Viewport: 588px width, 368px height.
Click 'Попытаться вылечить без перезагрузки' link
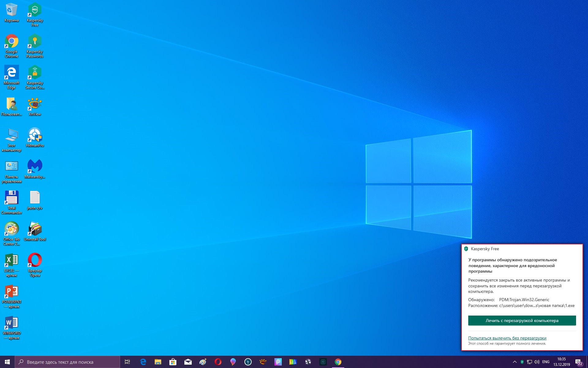507,338
